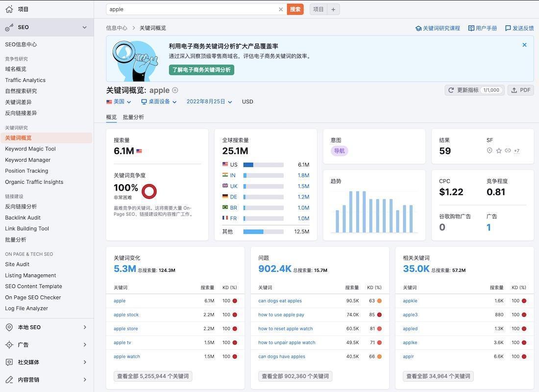Click 发送反馈 feedback link
The image size is (539, 392).
point(519,28)
